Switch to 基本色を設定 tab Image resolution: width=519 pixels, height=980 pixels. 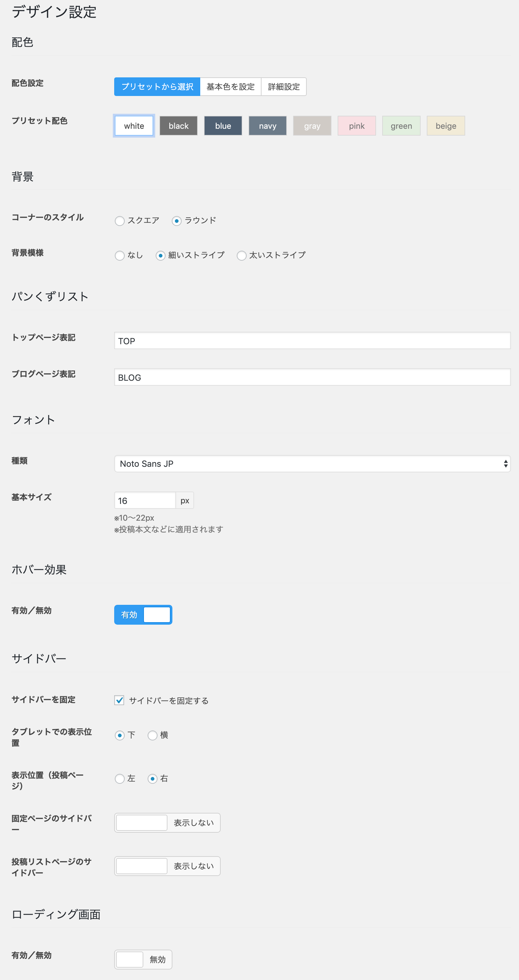(230, 87)
